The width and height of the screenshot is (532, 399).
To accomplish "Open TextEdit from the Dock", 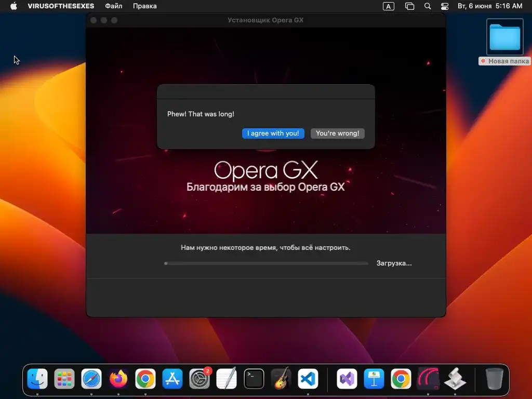I will point(227,379).
